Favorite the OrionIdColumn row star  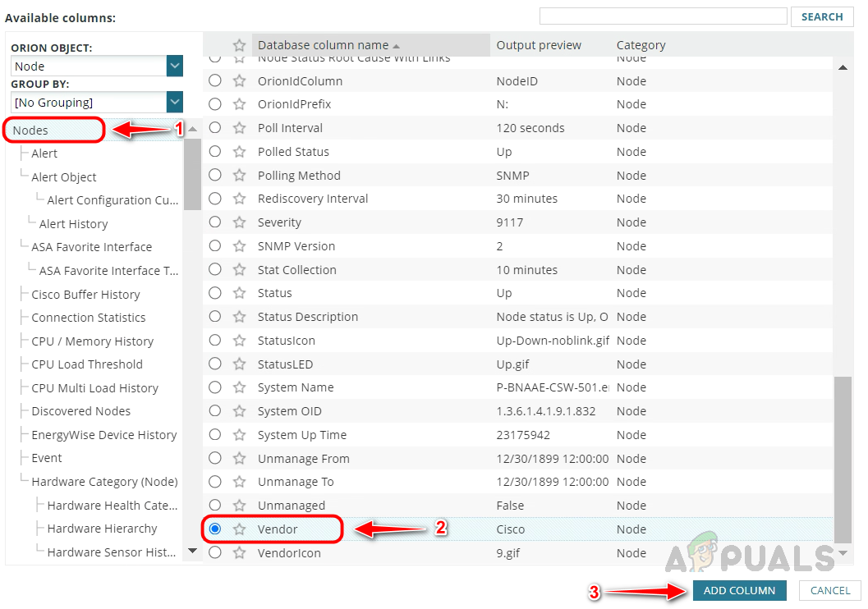point(239,80)
